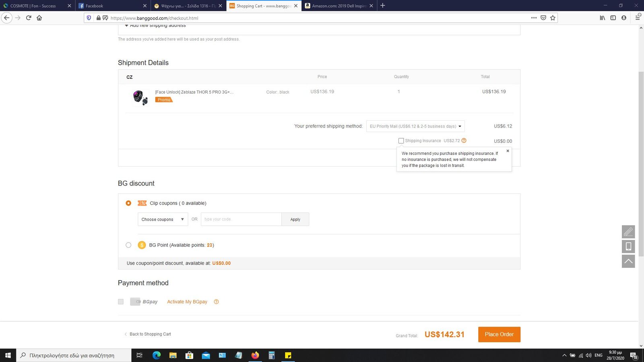Jump to top with floating arrow

628,261
